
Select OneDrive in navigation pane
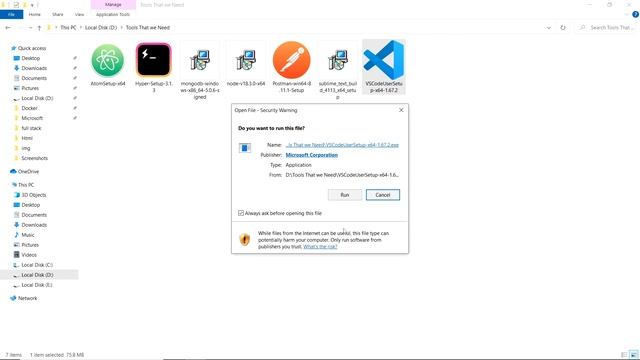tap(28, 172)
